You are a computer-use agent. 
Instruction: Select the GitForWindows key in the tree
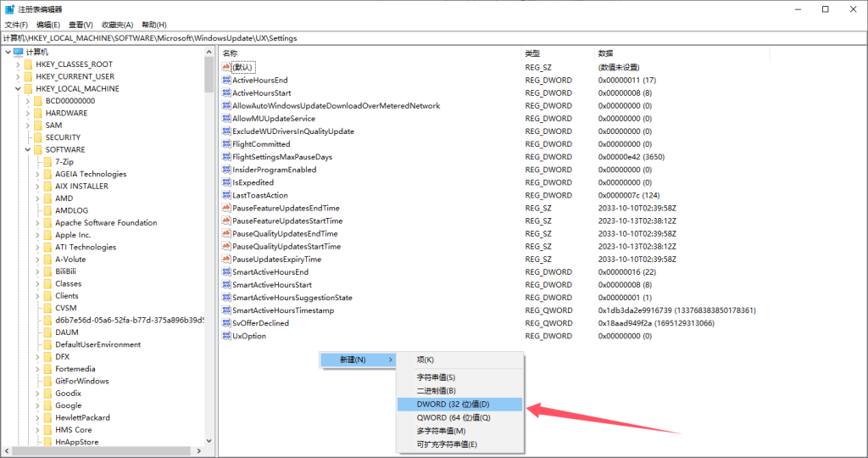point(82,381)
